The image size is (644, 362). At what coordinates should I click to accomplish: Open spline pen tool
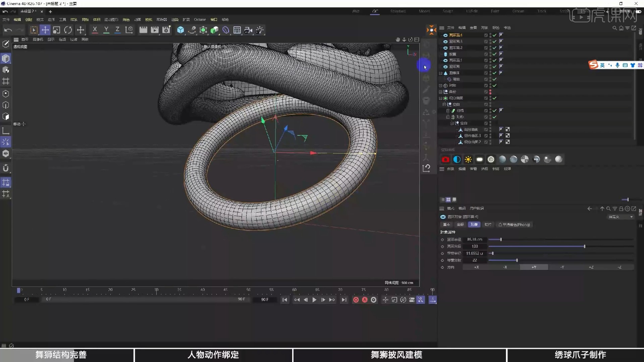(192, 30)
